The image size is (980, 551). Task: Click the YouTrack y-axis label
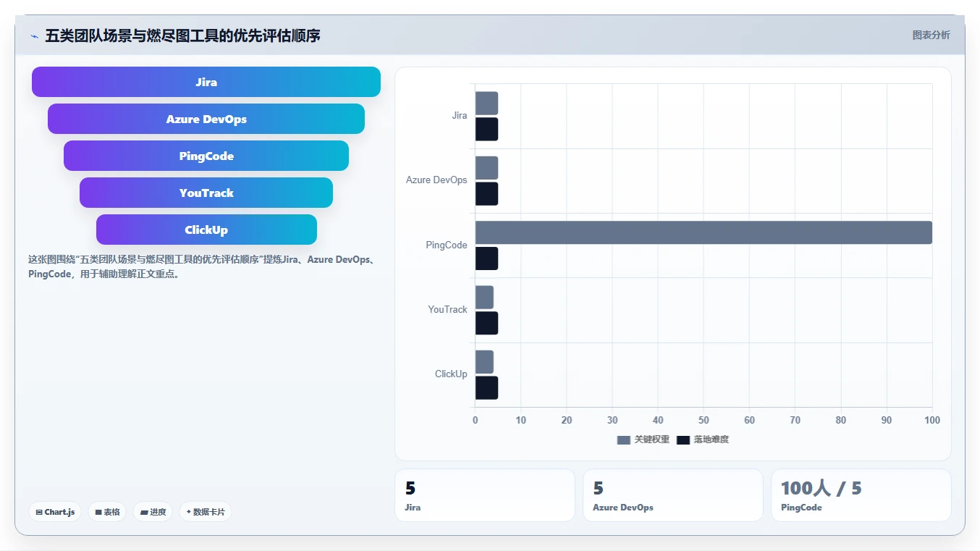447,310
